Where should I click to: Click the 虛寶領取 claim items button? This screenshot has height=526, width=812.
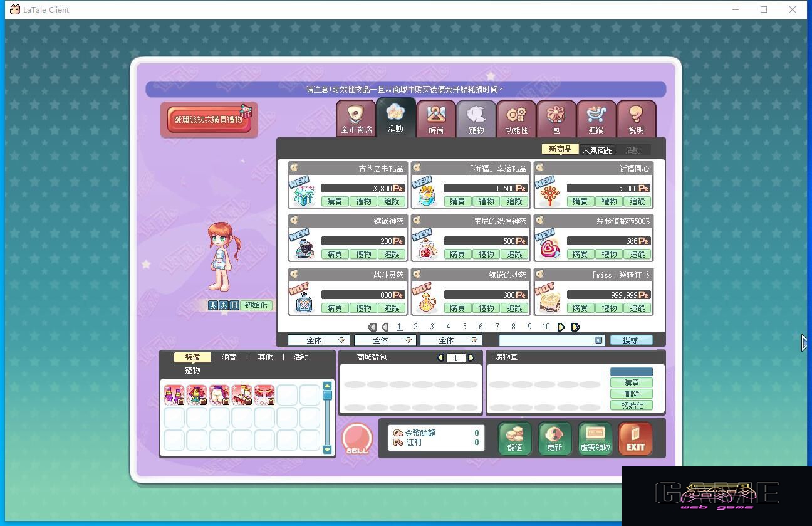(x=595, y=438)
